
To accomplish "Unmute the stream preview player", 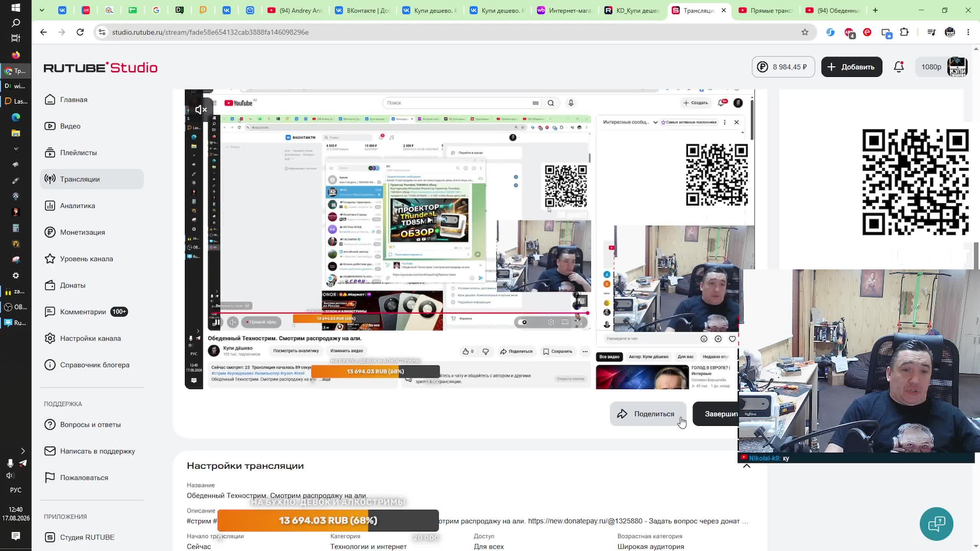I will pos(201,110).
